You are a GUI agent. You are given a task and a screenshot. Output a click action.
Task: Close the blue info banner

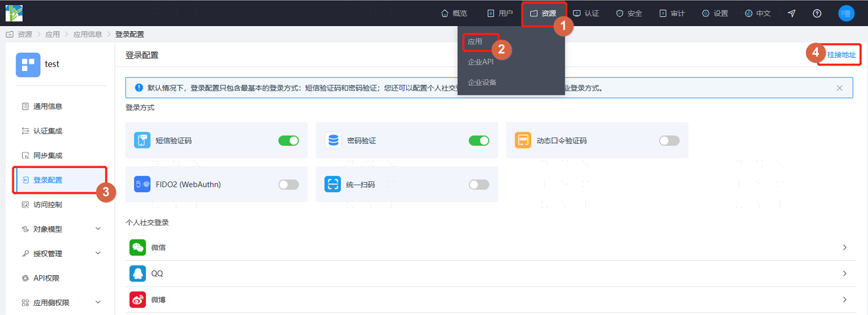point(840,88)
